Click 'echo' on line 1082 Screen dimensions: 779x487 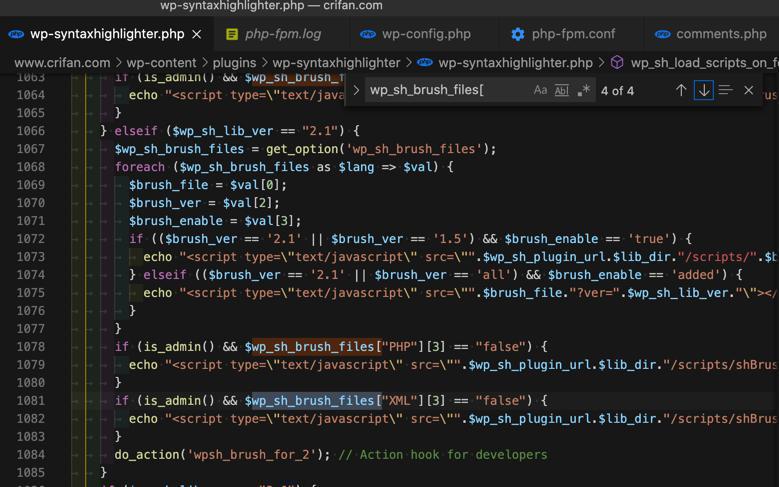[143, 419]
